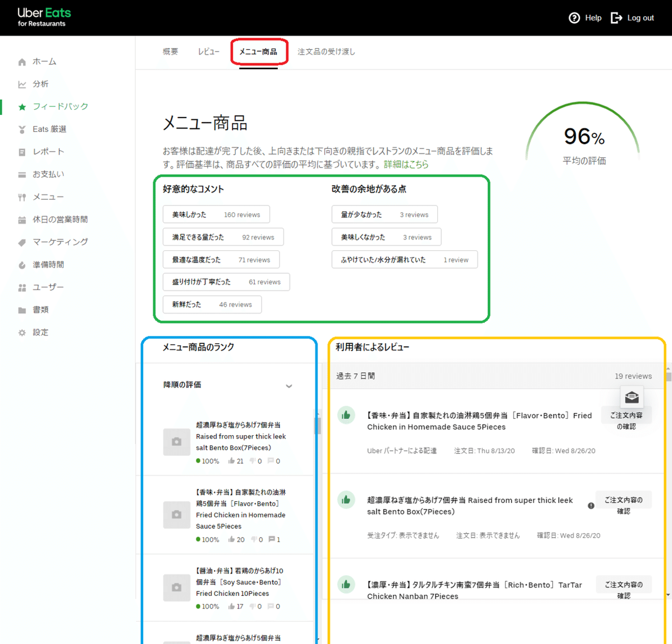Click the フィードバック star icon
The width and height of the screenshot is (672, 644).
click(22, 107)
